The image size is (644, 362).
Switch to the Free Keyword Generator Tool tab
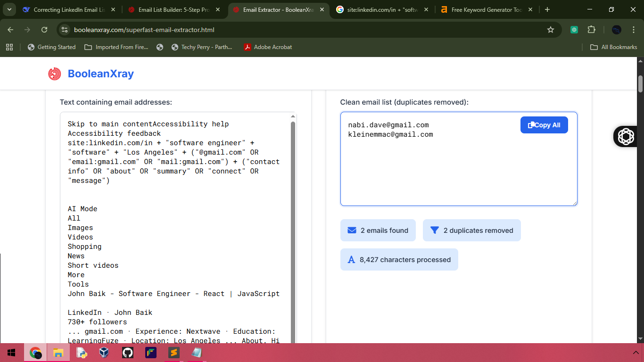(486, 9)
